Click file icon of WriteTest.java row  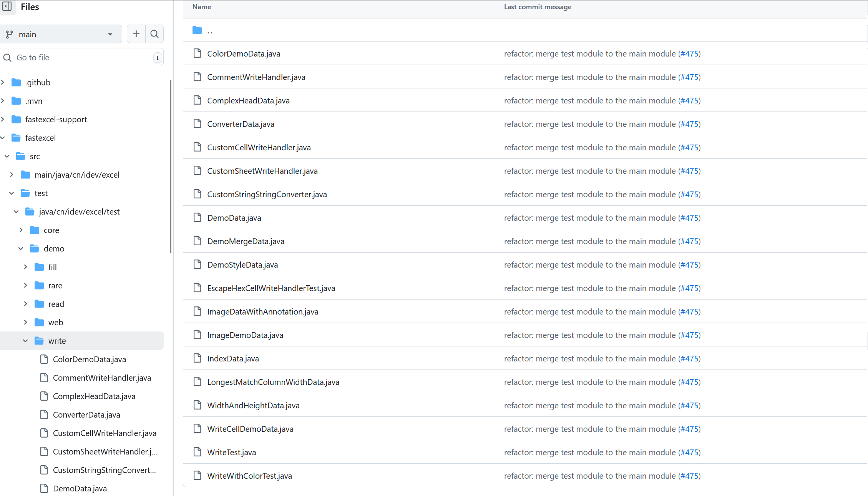tap(197, 452)
